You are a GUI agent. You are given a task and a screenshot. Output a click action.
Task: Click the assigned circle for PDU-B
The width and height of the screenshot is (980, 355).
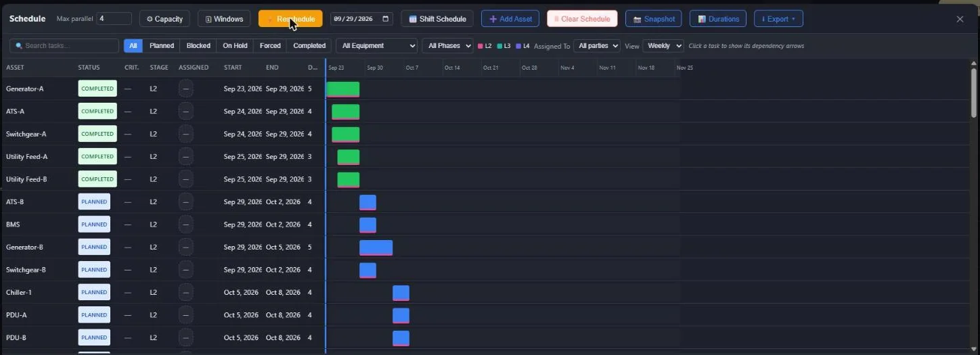pos(186,337)
